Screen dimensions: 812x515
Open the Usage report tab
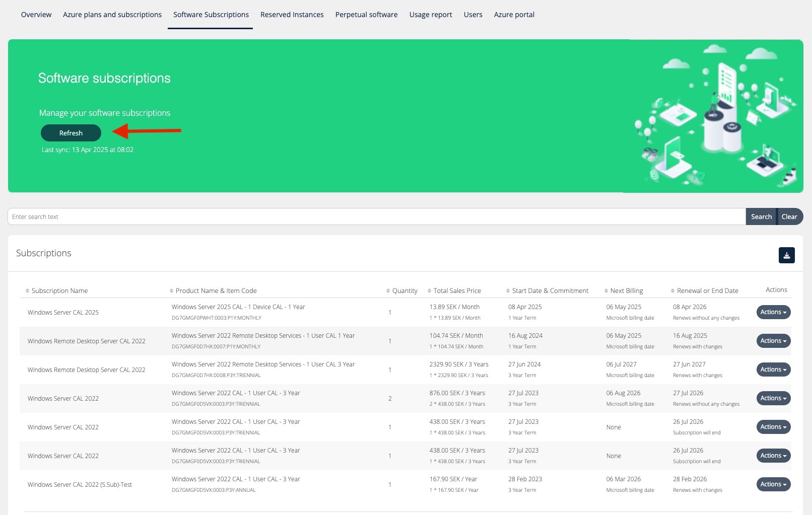click(x=430, y=15)
